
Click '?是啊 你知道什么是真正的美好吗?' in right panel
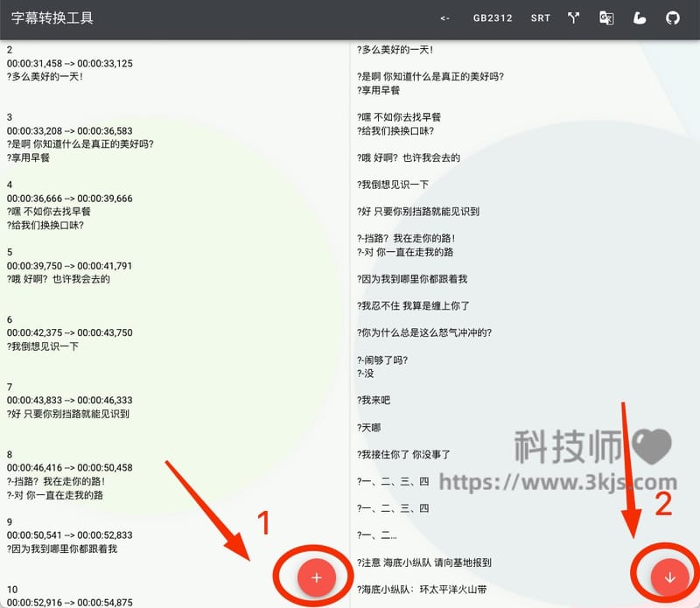pos(430,76)
